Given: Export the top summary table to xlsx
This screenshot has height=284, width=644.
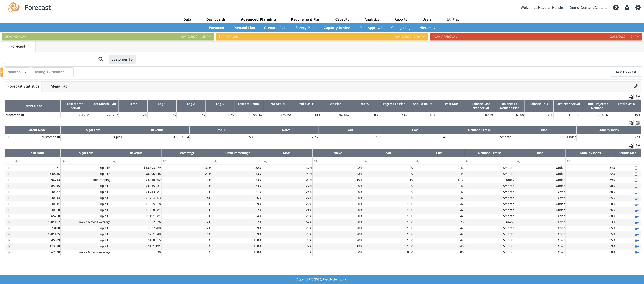Looking at the screenshot, I should point(638,96).
